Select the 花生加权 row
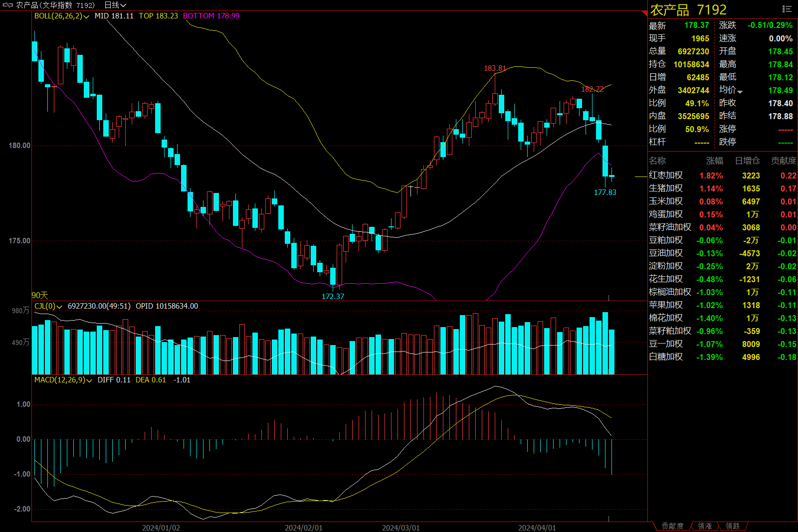Screen dimensions: 798x532 click(x=723, y=279)
